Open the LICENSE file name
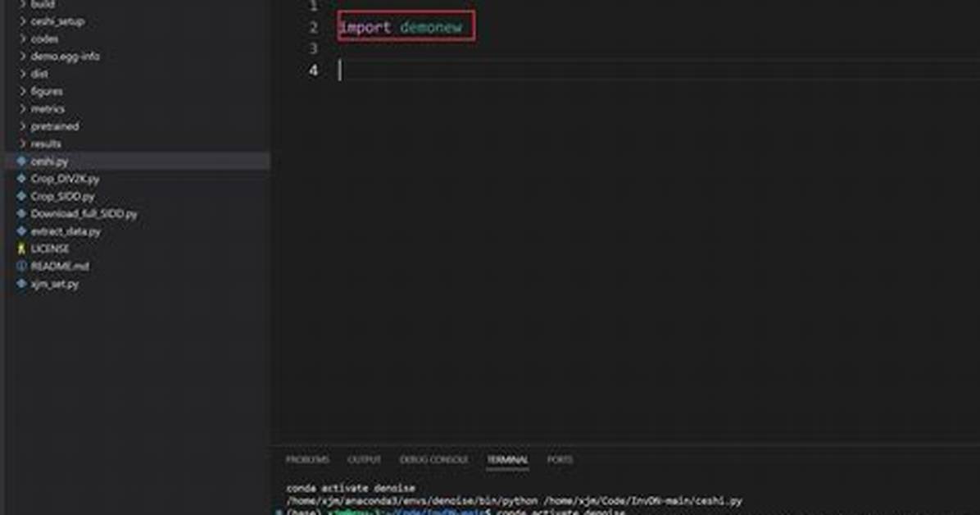 click(50, 249)
